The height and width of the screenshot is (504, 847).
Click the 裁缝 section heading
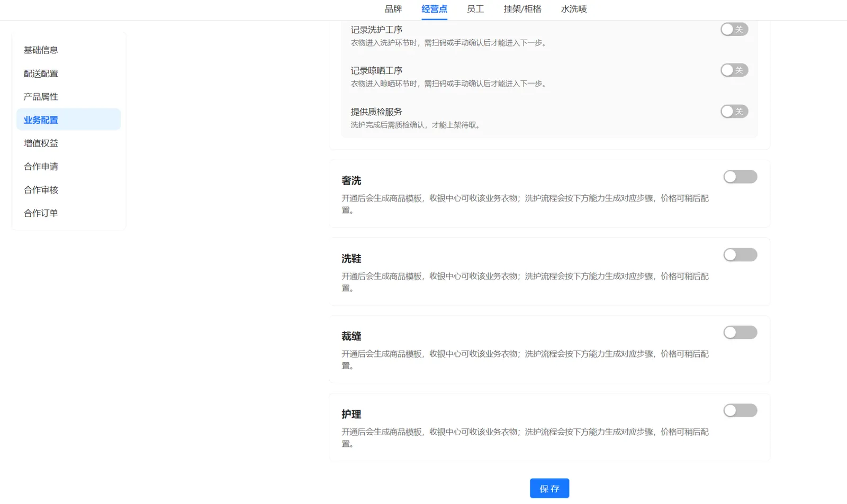click(352, 336)
